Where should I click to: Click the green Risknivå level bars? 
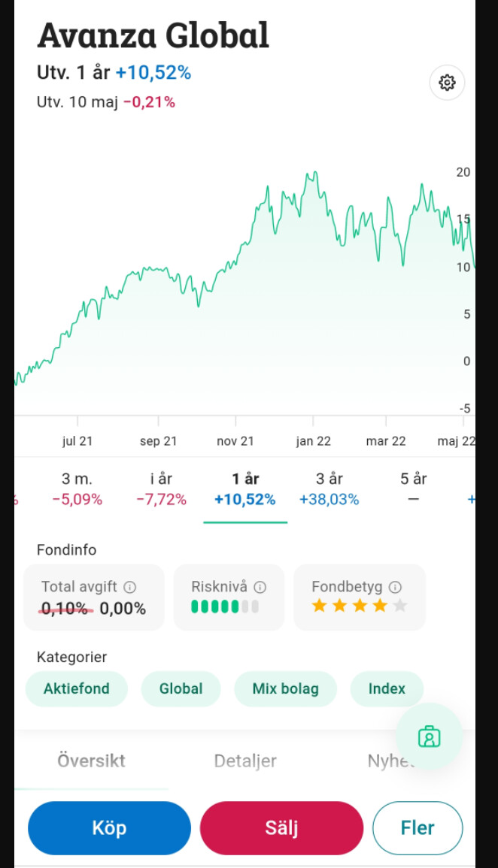pos(224,606)
